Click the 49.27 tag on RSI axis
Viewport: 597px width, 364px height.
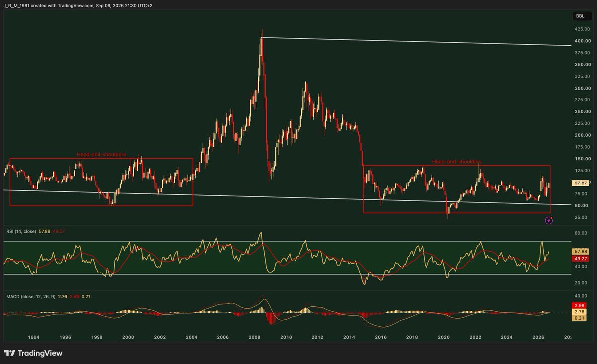(x=580, y=259)
